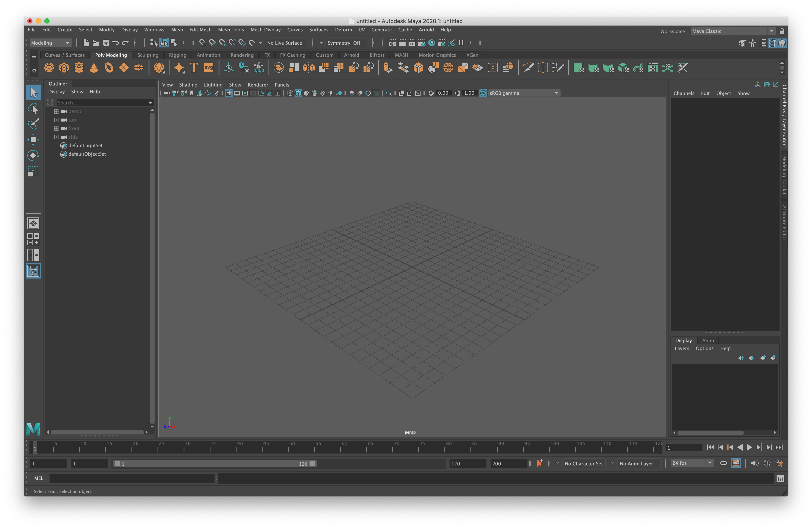Click inside the MEL command input field
812x528 pixels.
point(131,478)
